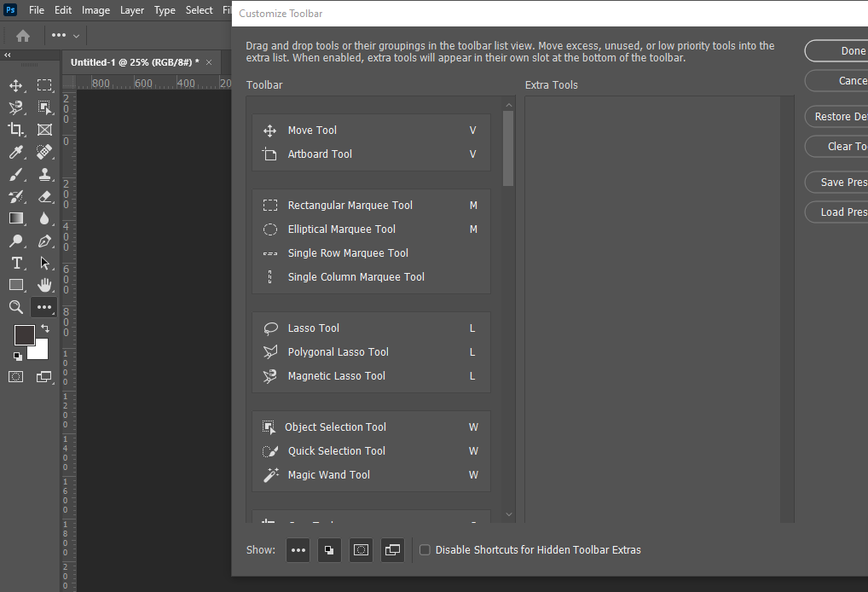Select Elliptical Marquee Tool row
The height and width of the screenshot is (592, 868).
371,229
